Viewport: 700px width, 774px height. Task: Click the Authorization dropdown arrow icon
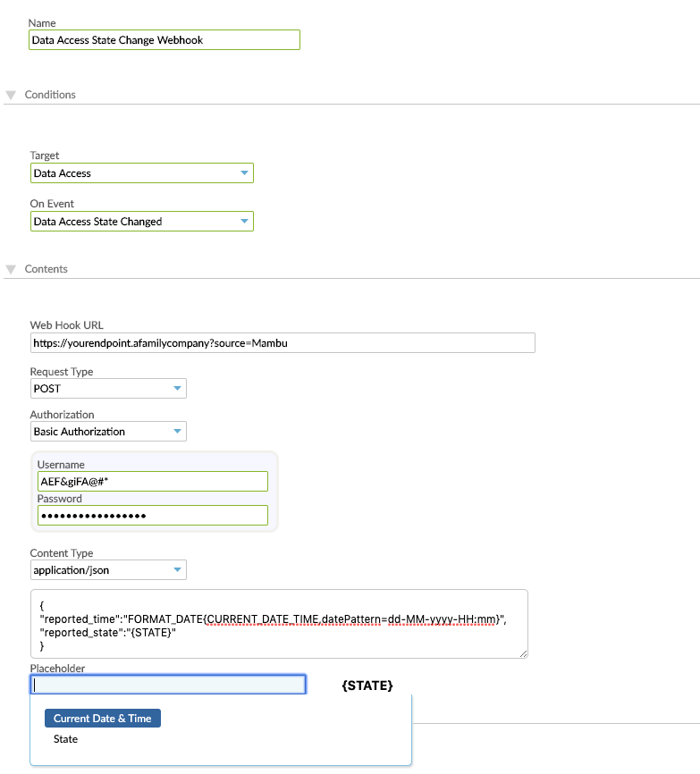pyautogui.click(x=177, y=431)
